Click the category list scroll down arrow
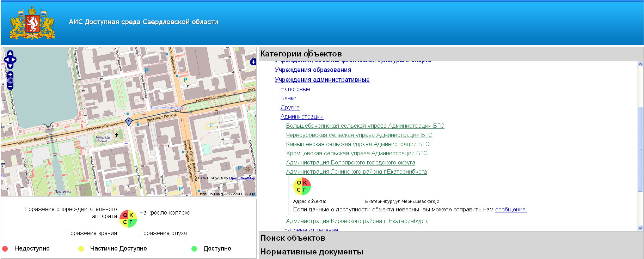 tap(640, 228)
